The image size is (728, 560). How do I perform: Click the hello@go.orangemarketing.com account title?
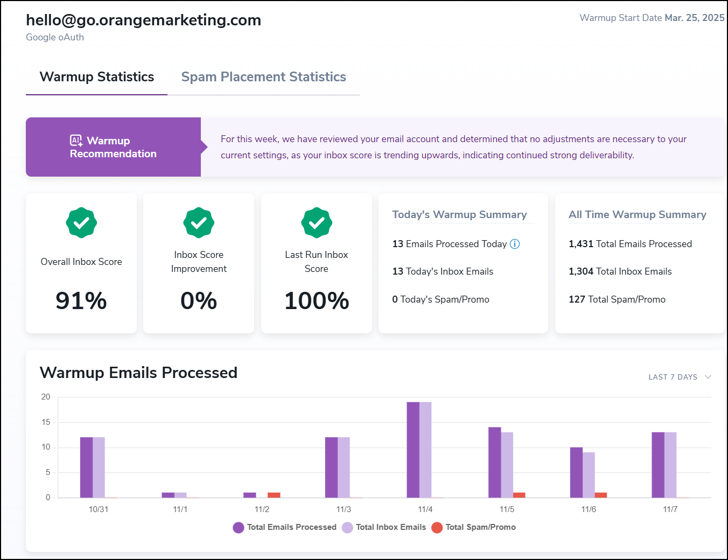click(144, 20)
